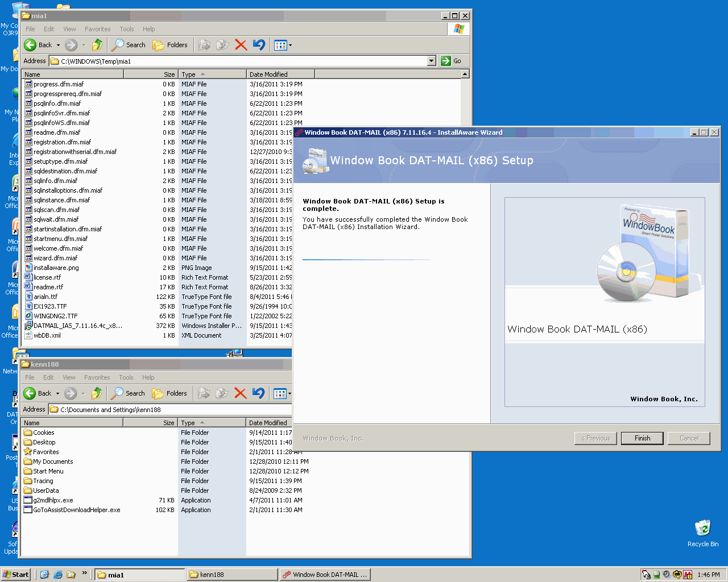
Task: Click Name column header in kenn188 window
Action: tap(72, 423)
